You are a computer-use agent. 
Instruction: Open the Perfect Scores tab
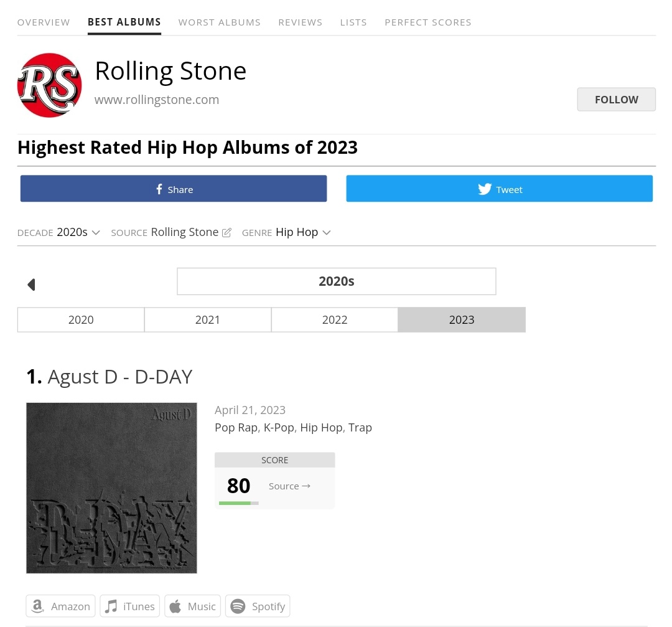coord(427,22)
